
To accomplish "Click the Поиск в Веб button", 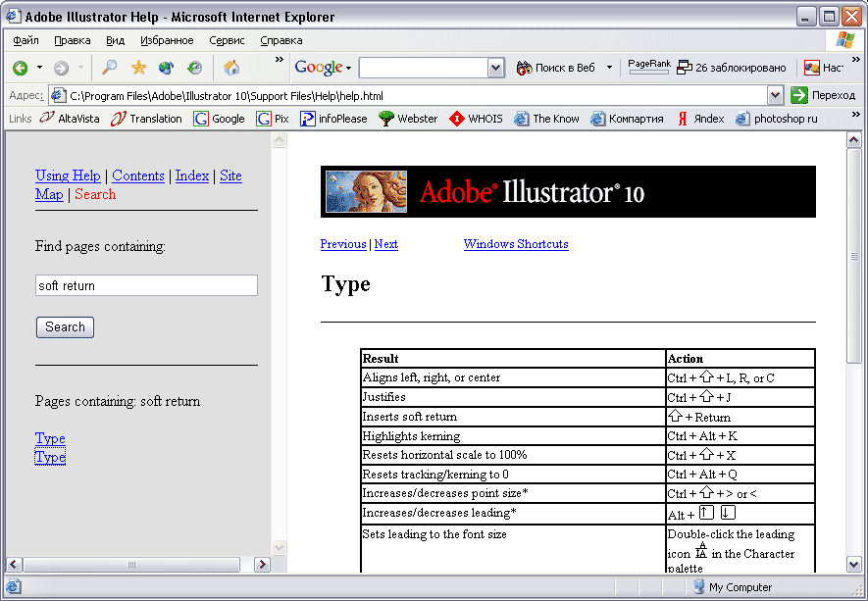I will pos(556,68).
